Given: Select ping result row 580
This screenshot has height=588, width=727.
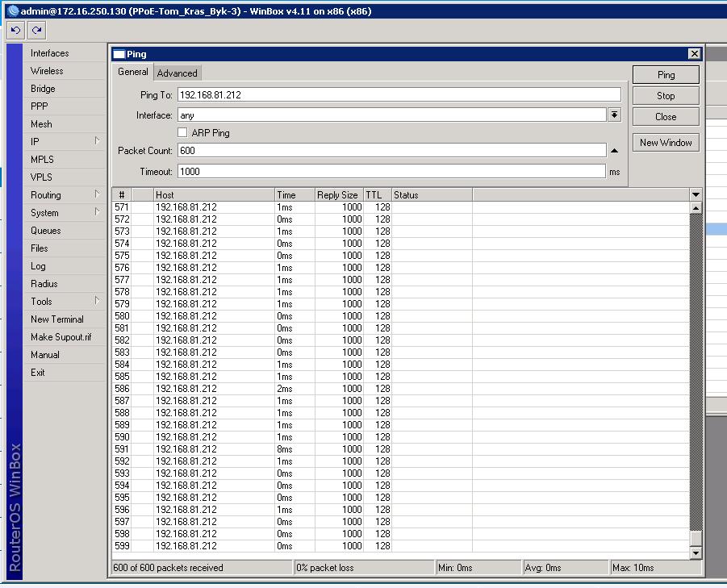Looking at the screenshot, I should 401,316.
